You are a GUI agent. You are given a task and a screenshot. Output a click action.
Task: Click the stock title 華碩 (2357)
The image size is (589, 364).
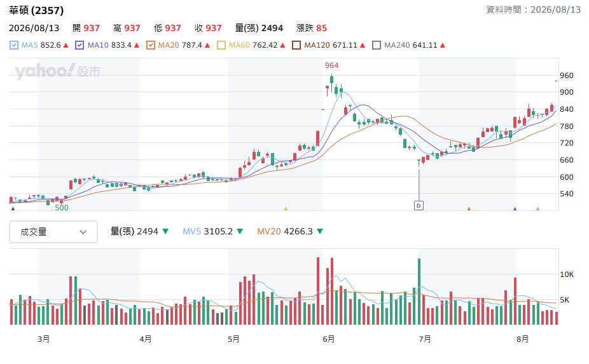[x=36, y=11]
